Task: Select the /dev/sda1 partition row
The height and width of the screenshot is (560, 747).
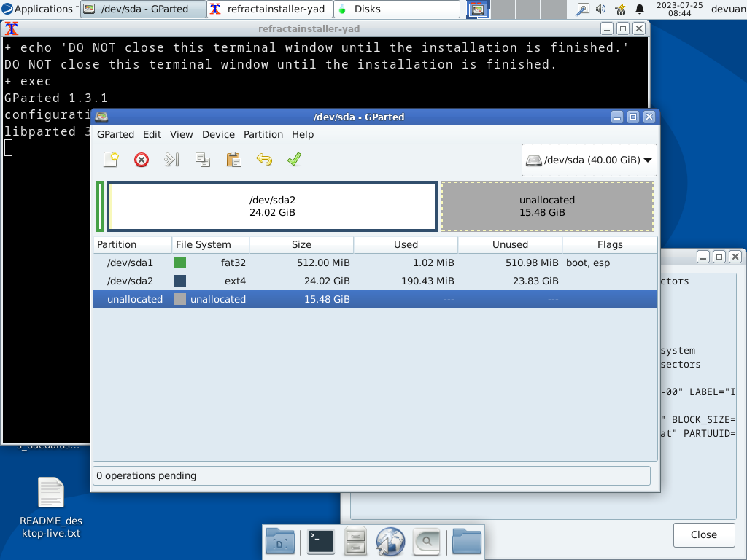Action: point(376,262)
